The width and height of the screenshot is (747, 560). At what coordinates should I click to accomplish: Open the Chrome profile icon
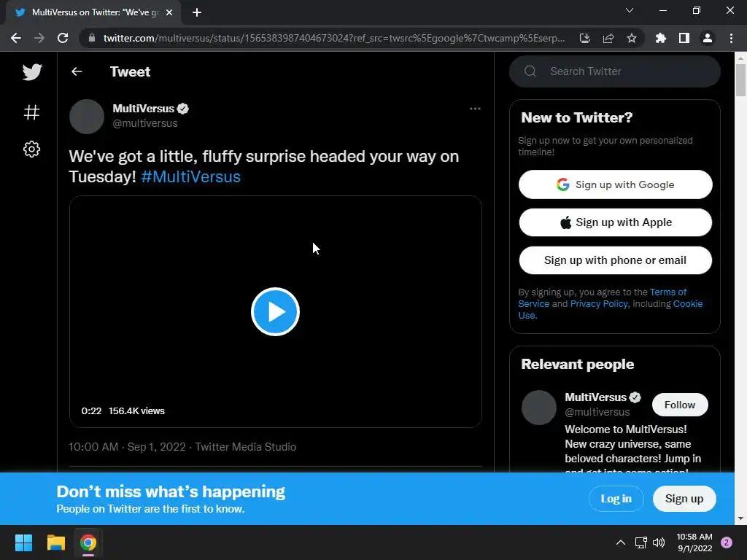click(708, 38)
